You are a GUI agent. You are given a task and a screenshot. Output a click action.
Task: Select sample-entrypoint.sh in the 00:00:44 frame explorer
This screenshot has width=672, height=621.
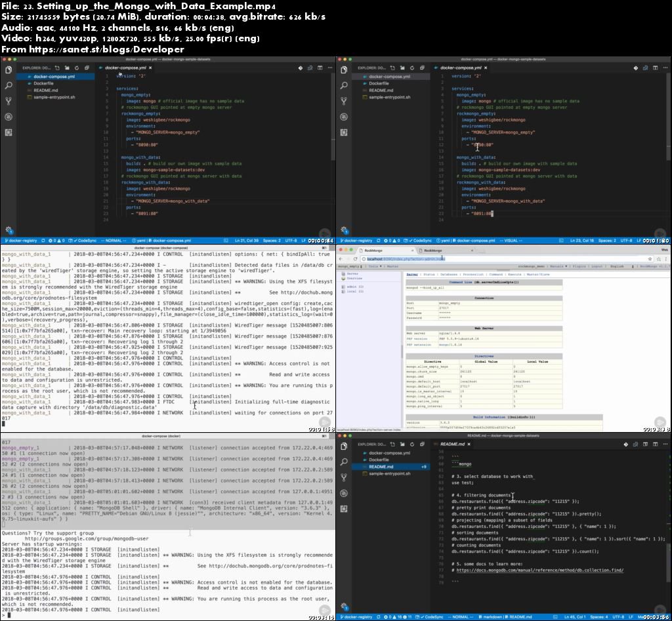coord(56,97)
